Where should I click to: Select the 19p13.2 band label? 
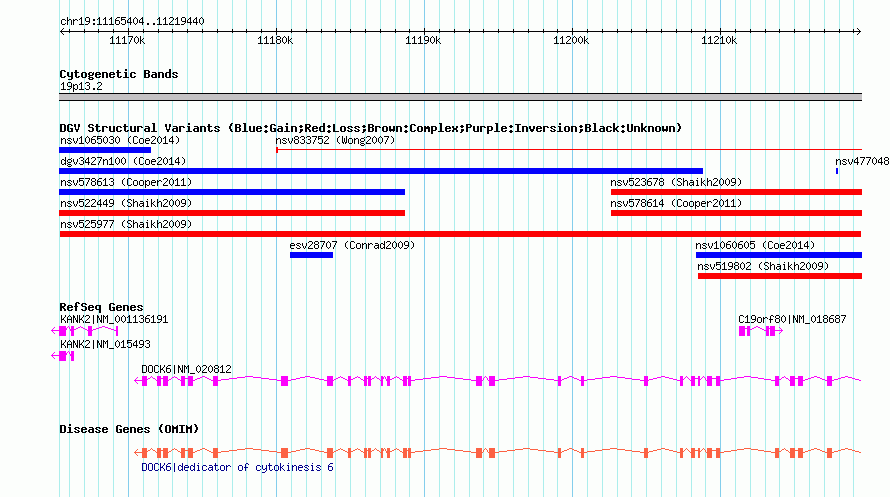coord(81,87)
